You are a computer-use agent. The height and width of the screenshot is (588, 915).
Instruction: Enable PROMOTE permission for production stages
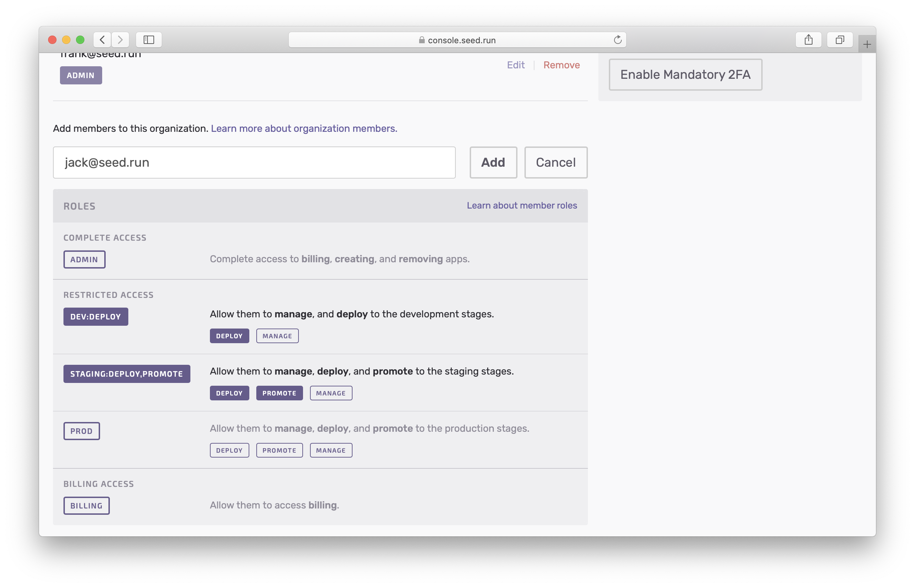[279, 450]
